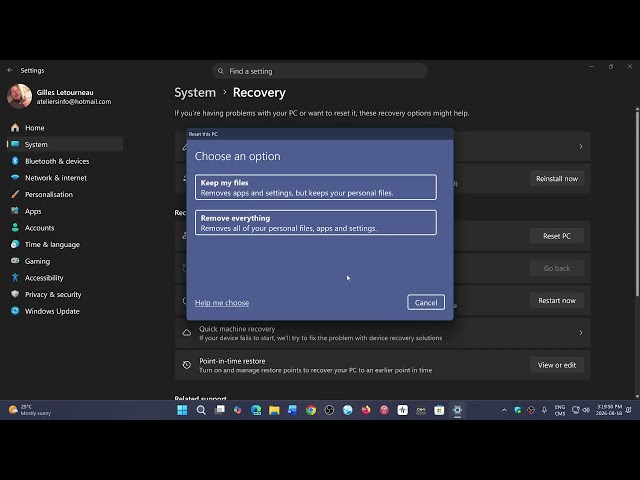Screen dimensions: 640x480
Task: Launch Copilot from the taskbar
Action: click(238, 410)
